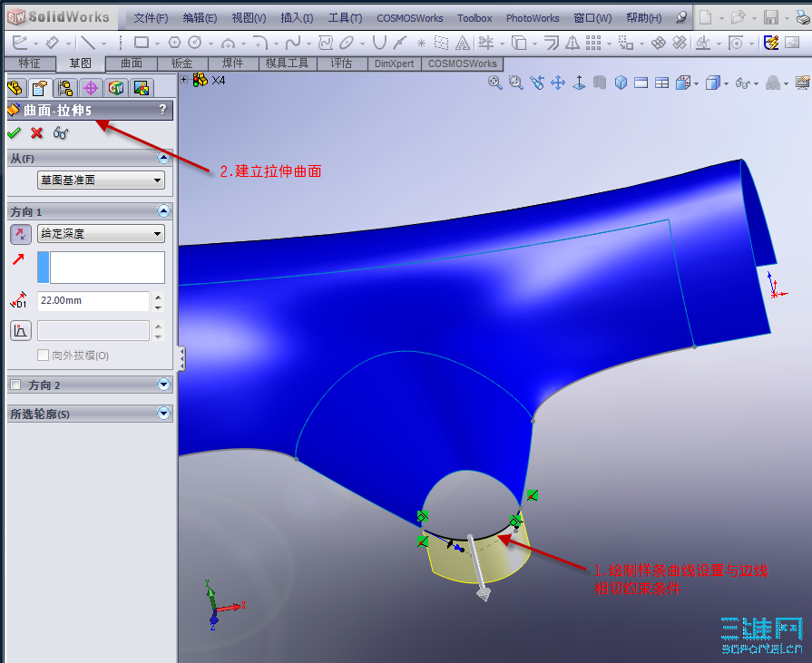Switch to the 模具工具 tab
The image size is (812, 663).
click(287, 63)
